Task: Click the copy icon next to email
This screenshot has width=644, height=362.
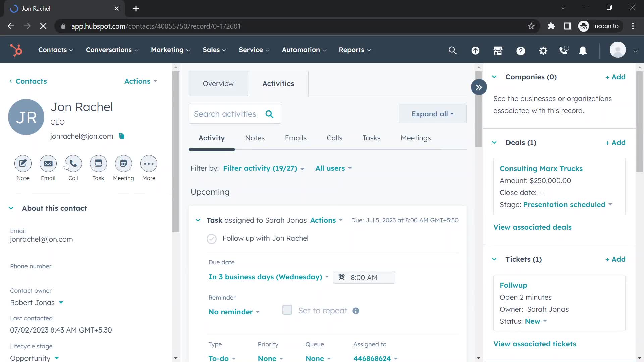Action: tap(122, 136)
